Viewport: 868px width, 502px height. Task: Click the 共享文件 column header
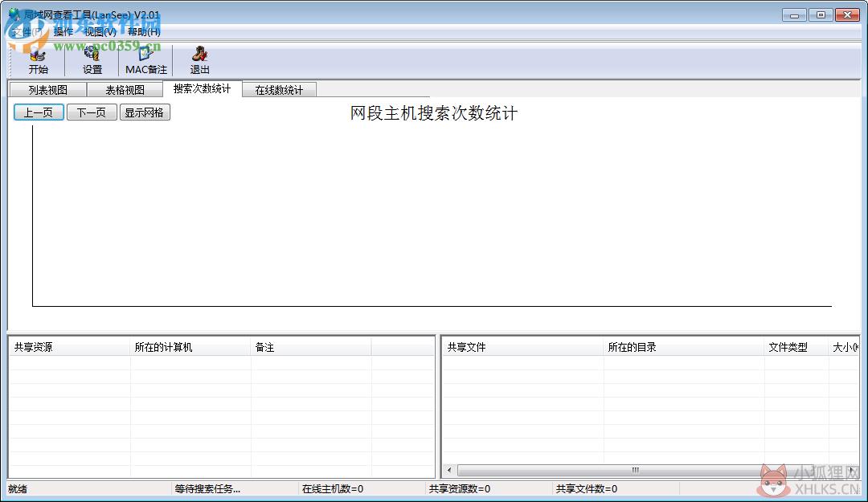(522, 347)
